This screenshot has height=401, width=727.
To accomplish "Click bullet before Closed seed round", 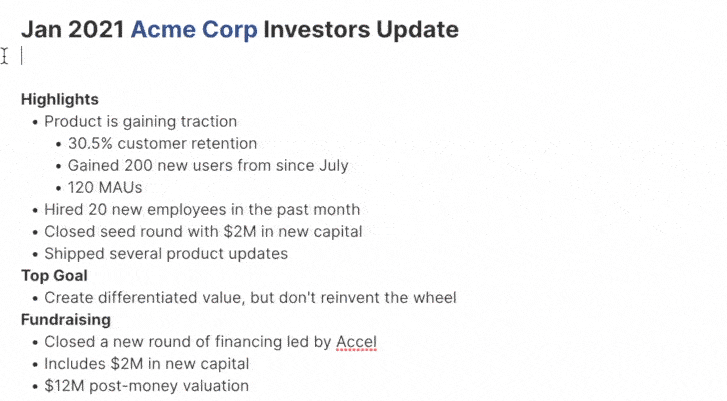I will coord(35,232).
